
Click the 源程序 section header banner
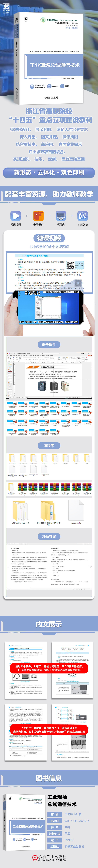(x=49, y=446)
